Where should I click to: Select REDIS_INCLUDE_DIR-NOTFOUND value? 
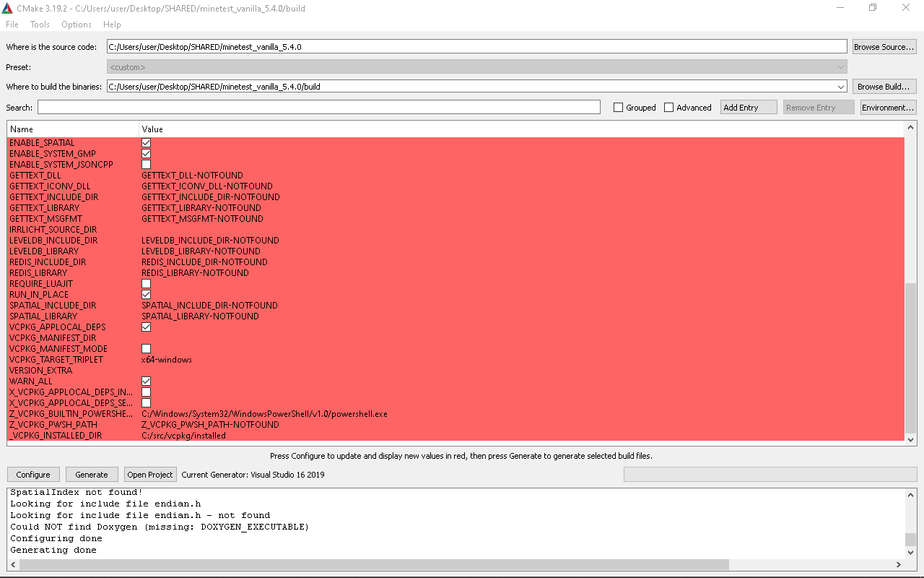tap(204, 262)
